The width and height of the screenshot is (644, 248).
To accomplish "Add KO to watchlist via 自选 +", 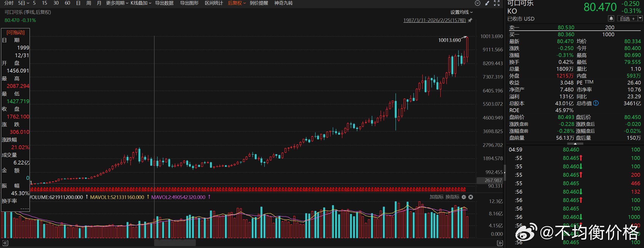I will (627, 18).
